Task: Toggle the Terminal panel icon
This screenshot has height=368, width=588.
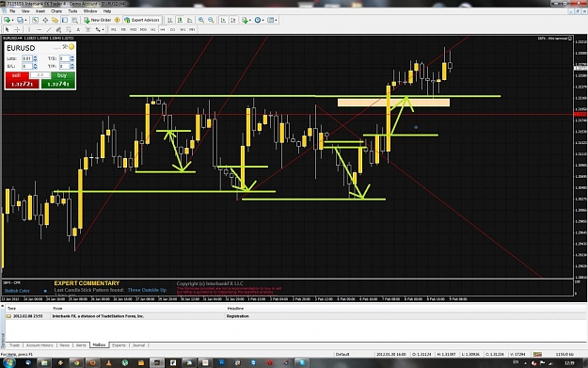Action: coord(65,20)
